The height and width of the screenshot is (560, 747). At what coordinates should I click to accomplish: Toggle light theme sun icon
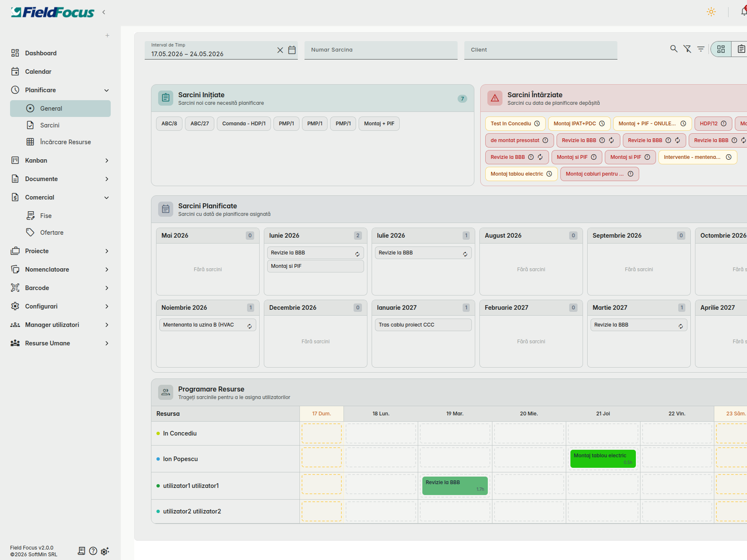coord(711,12)
